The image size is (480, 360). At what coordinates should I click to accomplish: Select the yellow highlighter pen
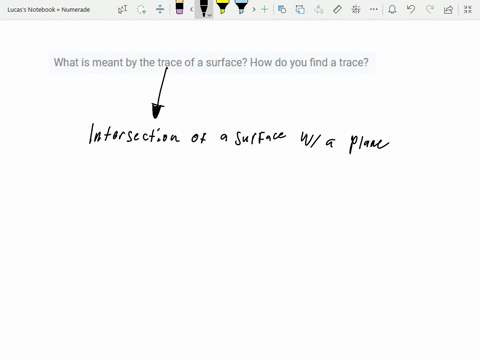(222, 7)
